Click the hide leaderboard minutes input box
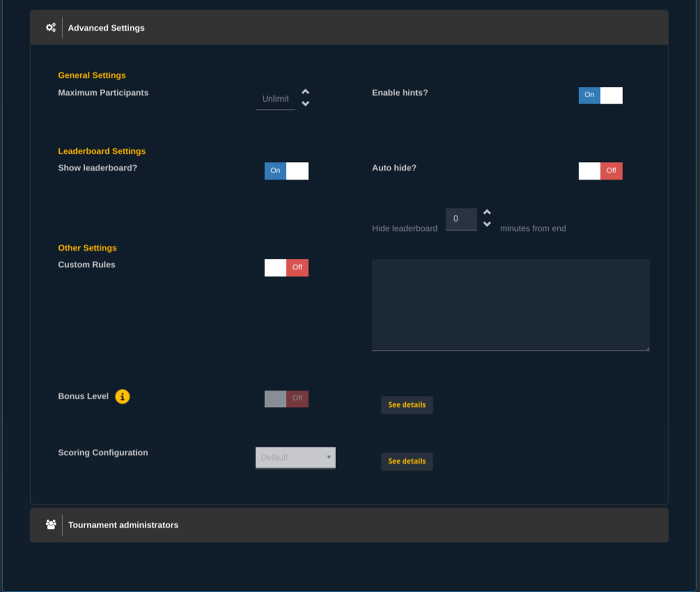 461,219
